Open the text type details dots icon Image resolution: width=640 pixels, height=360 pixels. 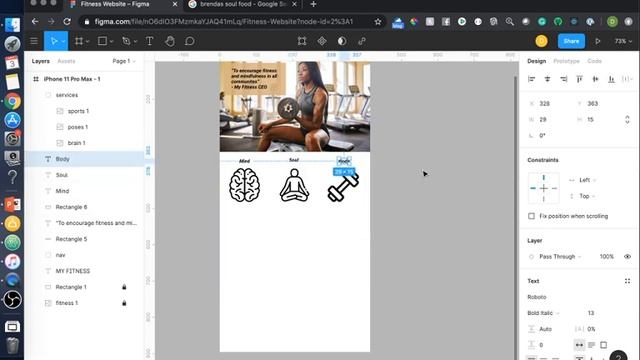[x=627, y=281]
